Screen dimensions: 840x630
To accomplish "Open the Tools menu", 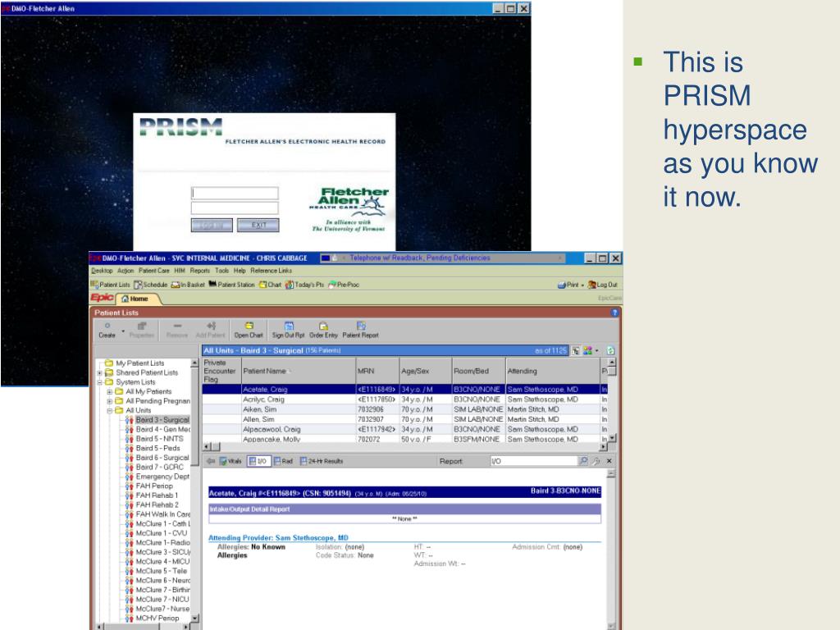I will point(221,271).
